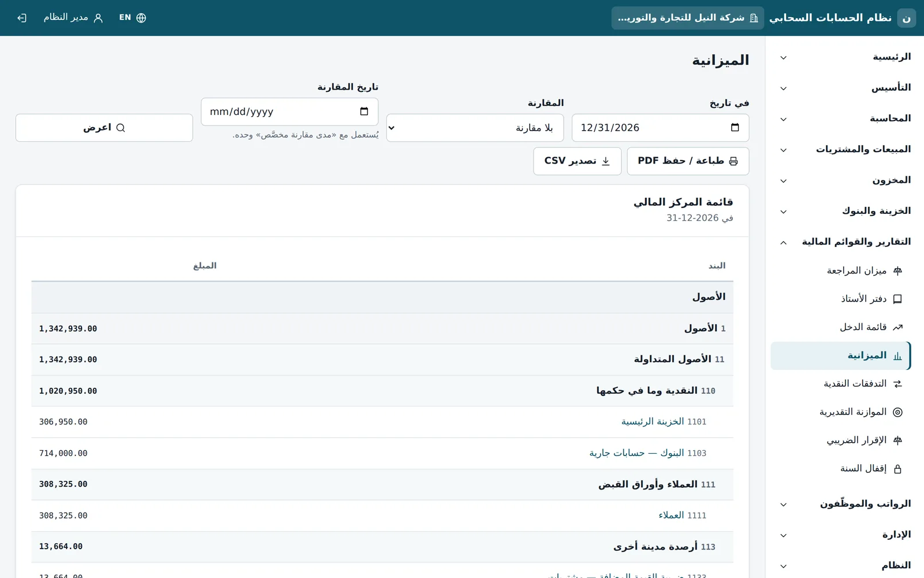This screenshot has height=578, width=924.
Task: Expand the المخزون sidebar section
Action: (x=845, y=180)
